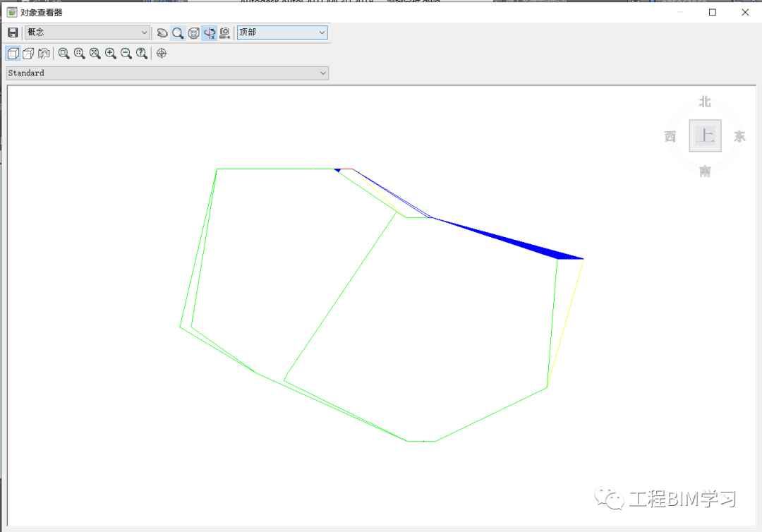Close the 对象查看器 window

[x=745, y=12]
